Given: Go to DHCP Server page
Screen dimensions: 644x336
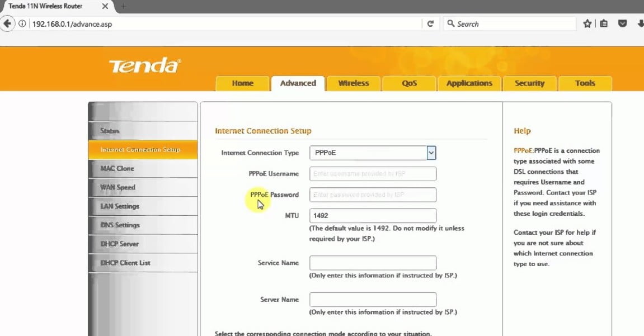Looking at the screenshot, I should coord(143,244).
